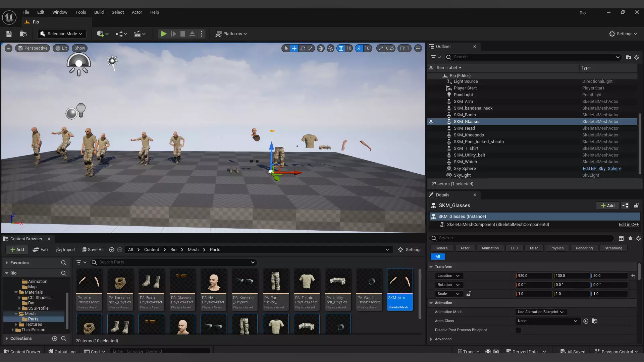Image resolution: width=644 pixels, height=362 pixels.
Task: Select the scale transform gizmo tool
Action: (311, 48)
